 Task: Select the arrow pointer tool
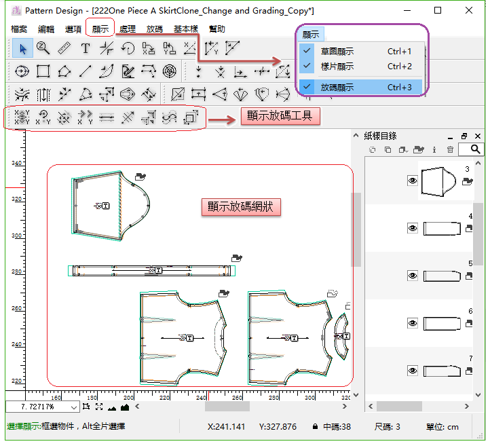pyautogui.click(x=22, y=48)
